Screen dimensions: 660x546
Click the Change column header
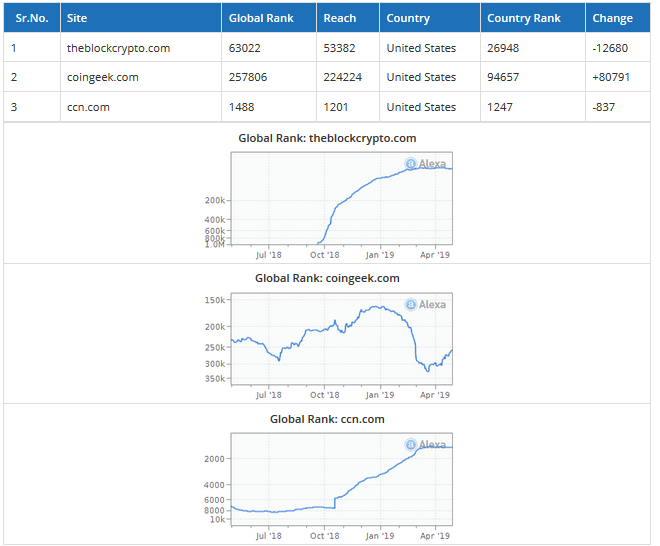(x=612, y=18)
